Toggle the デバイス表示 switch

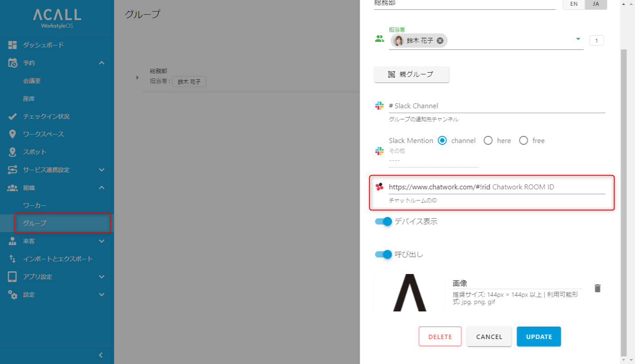click(x=383, y=221)
